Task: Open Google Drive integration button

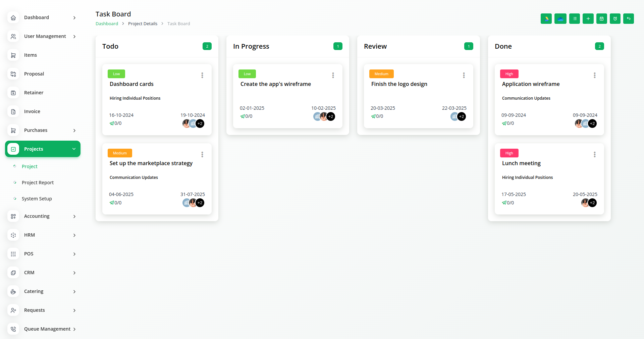Action: (x=546, y=19)
